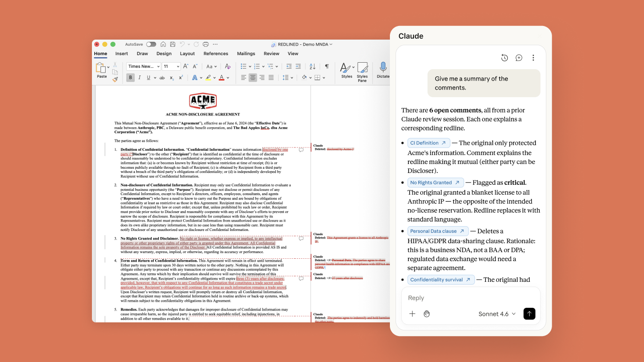The width and height of the screenshot is (644, 362).
Task: Justify paragraph text
Action: 271,78
